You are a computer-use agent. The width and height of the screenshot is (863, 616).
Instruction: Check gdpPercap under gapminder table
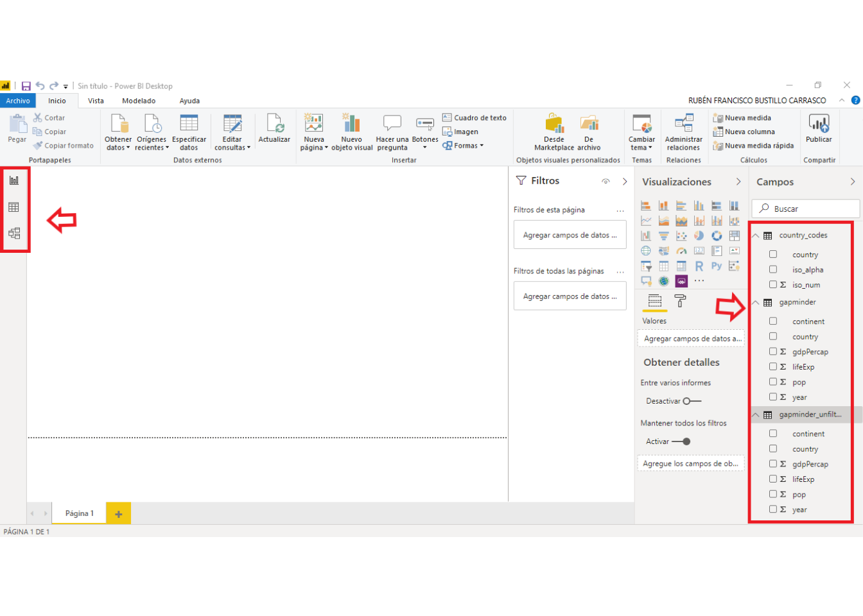point(773,351)
